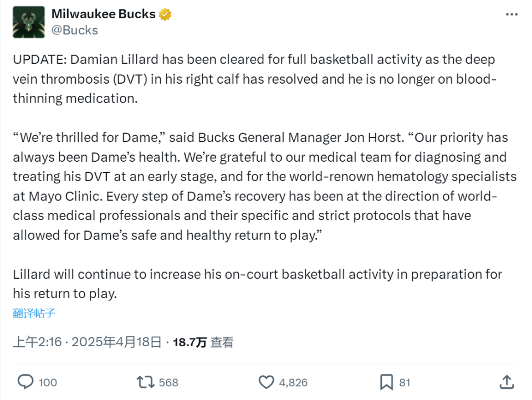Like the post with the heart icon
The image size is (532, 400).
point(267,382)
